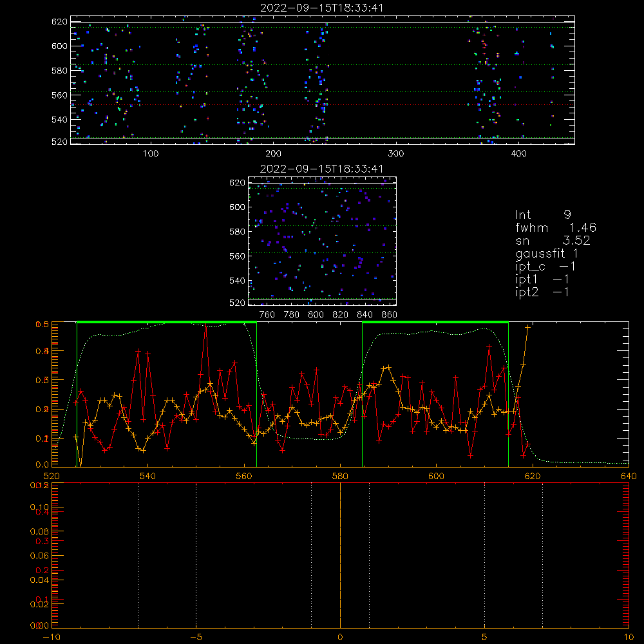The image size is (644, 644).
Task: Select x-axis label 10 under the bottom plot
Action: click(x=629, y=637)
